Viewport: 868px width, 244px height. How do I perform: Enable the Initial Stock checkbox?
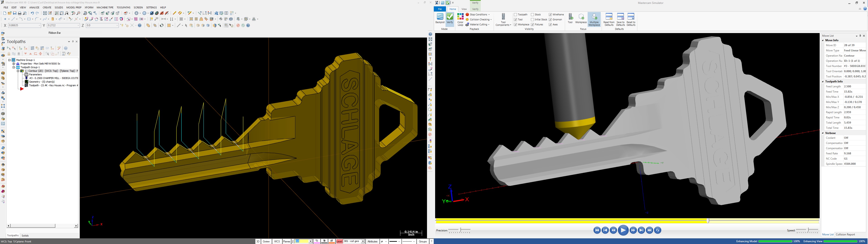point(533,19)
